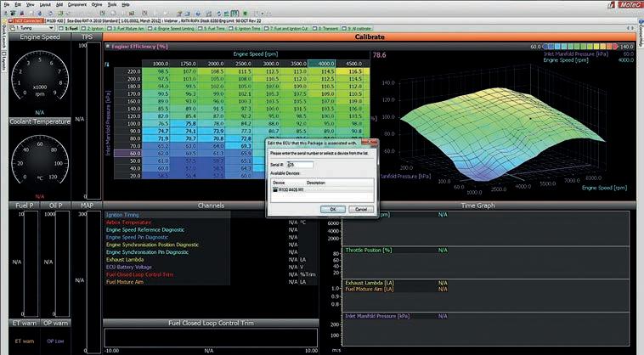
Task: Select the 1000.0 engine speed column header
Action: [155, 64]
